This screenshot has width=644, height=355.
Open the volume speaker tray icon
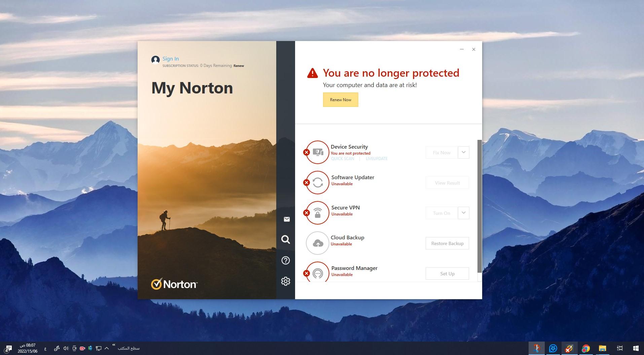click(66, 348)
